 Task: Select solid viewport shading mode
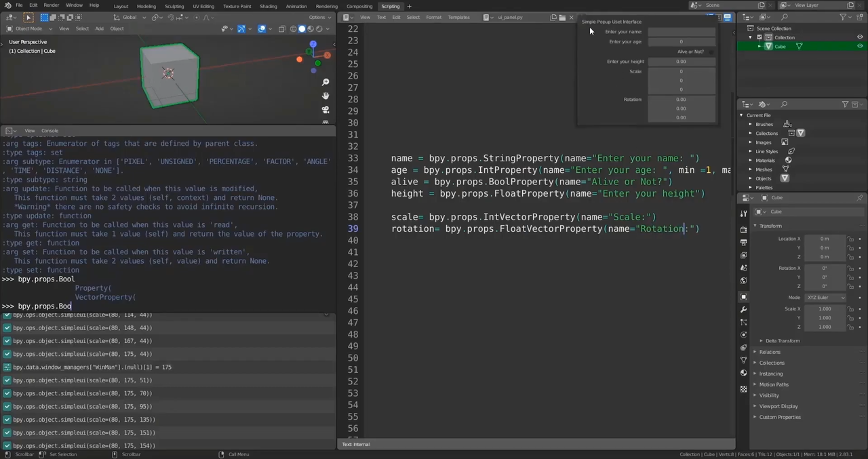click(302, 28)
